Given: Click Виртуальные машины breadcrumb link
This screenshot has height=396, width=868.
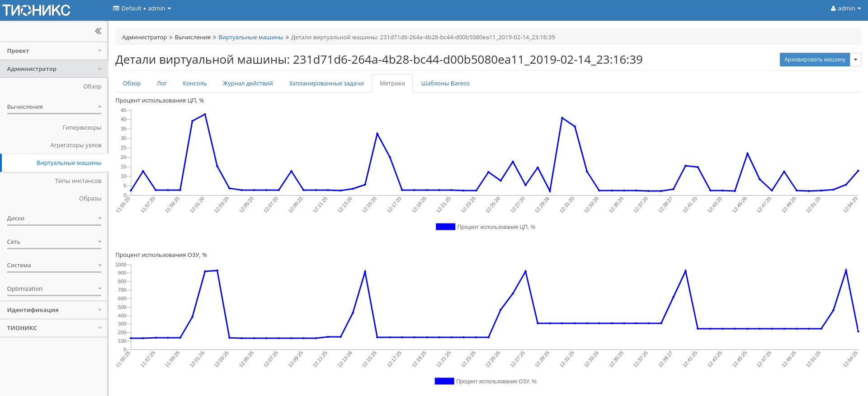Looking at the screenshot, I should [x=250, y=37].
